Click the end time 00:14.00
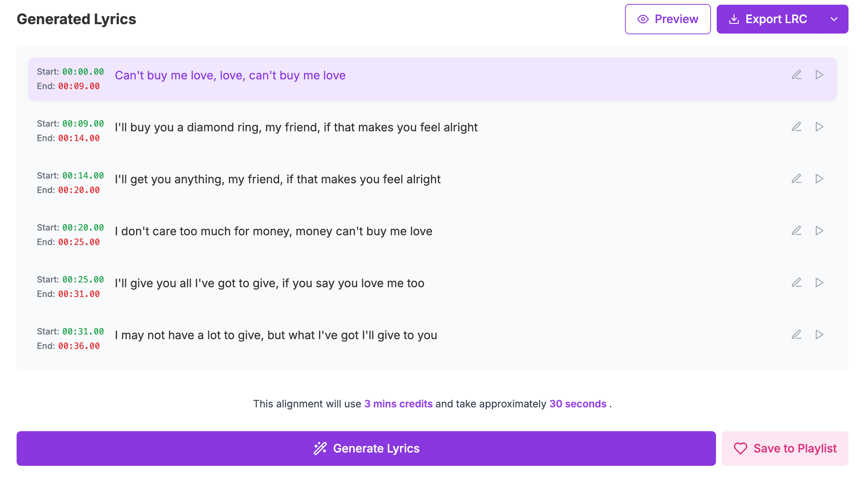The width and height of the screenshot is (868, 477). tap(79, 138)
